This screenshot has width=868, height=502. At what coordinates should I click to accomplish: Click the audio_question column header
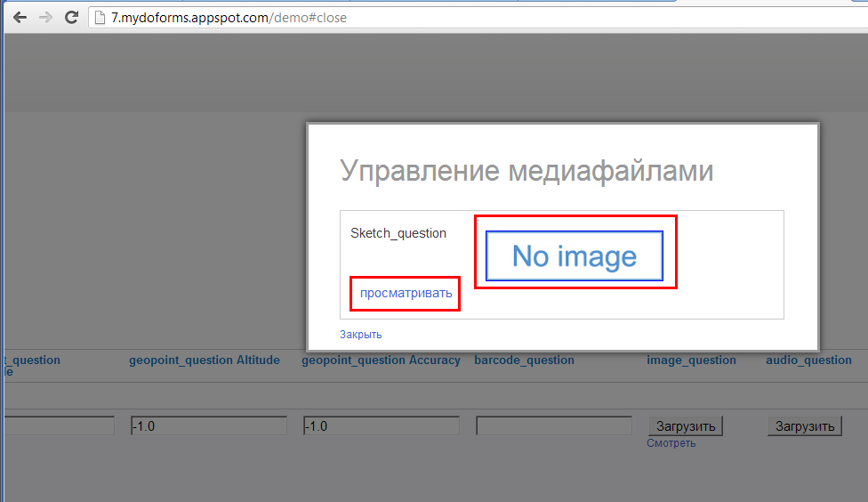click(808, 360)
